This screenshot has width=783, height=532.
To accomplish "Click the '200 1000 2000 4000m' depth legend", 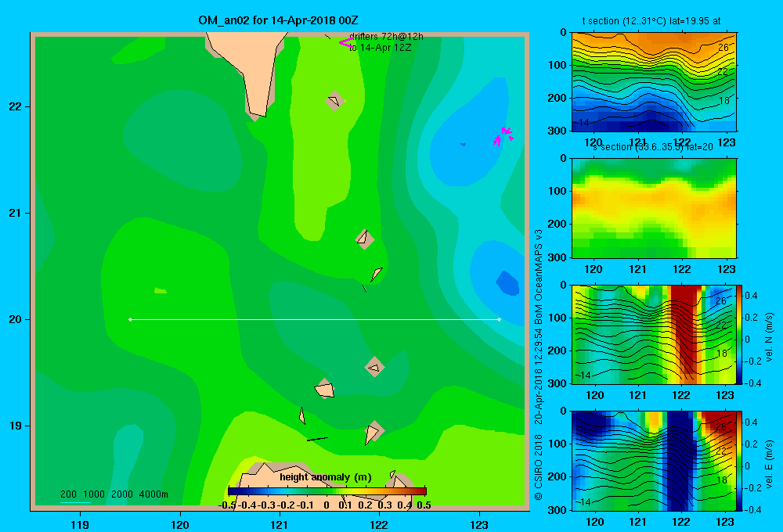I will pos(114,494).
